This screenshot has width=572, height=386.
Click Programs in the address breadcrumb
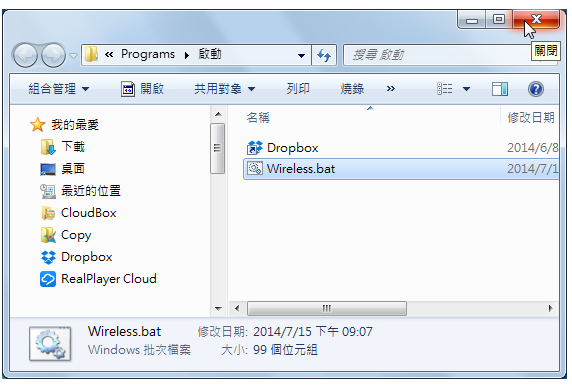click(x=148, y=54)
